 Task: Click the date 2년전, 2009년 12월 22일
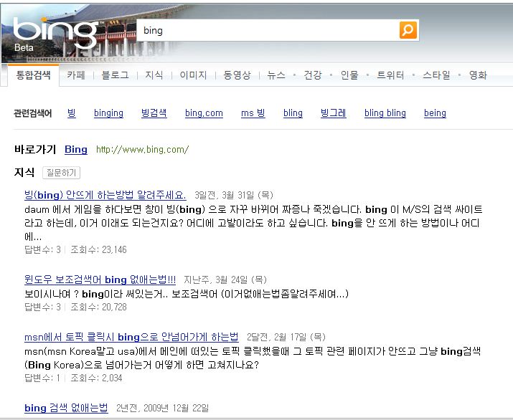(162, 409)
